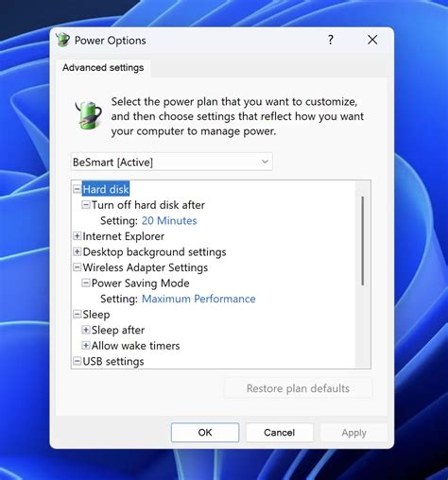This screenshot has height=480, width=448.
Task: Click the large battery plug icon
Action: (x=89, y=115)
